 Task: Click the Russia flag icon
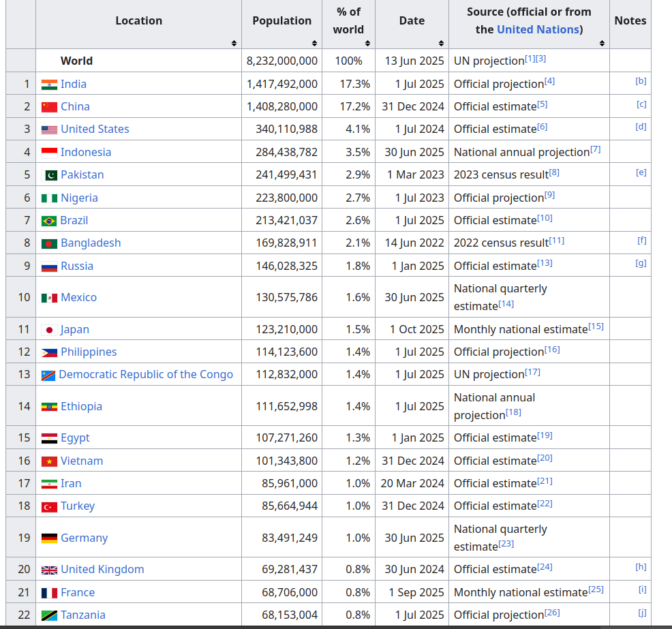coord(49,267)
